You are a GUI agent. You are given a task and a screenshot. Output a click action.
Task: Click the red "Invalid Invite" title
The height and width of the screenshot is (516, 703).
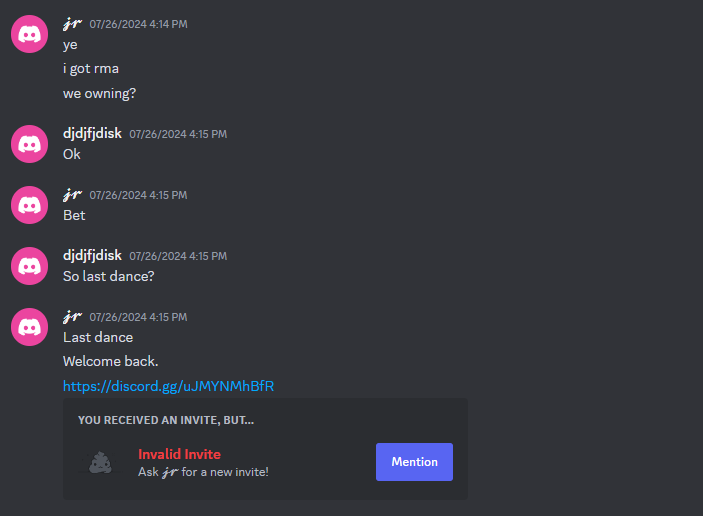179,454
